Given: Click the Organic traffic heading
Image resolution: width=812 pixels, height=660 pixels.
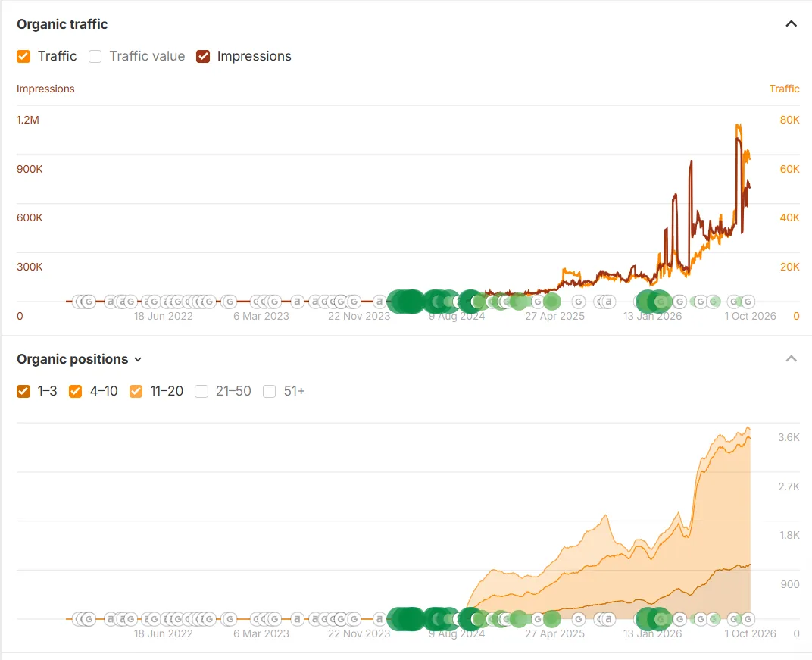Looking at the screenshot, I should (62, 24).
